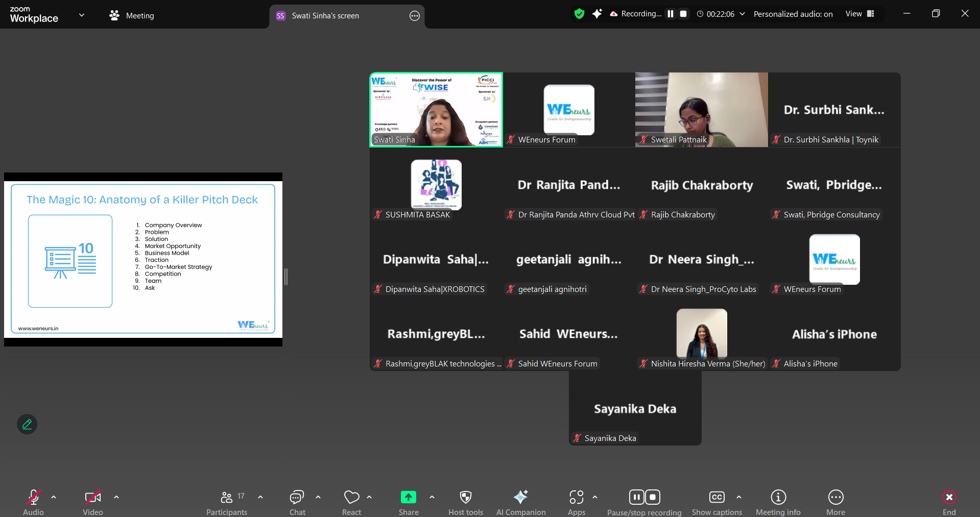Open the View layout menu
Image resolution: width=980 pixels, height=517 pixels.
point(859,14)
